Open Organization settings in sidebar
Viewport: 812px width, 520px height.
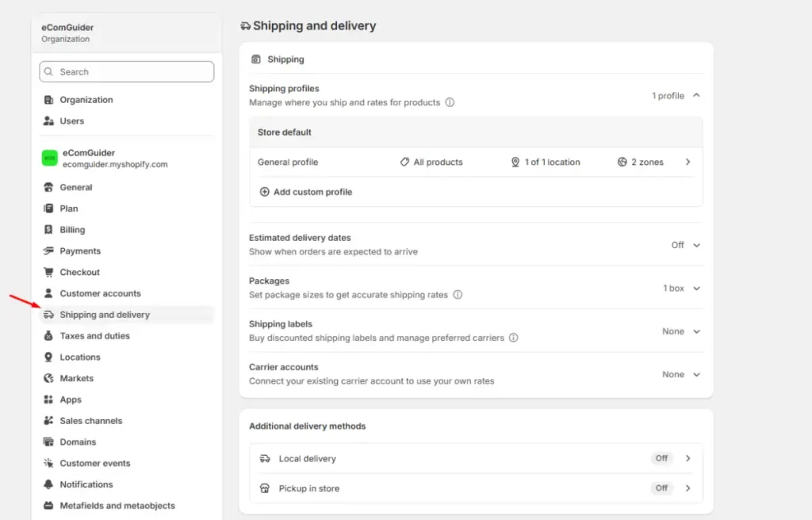[x=126, y=99]
